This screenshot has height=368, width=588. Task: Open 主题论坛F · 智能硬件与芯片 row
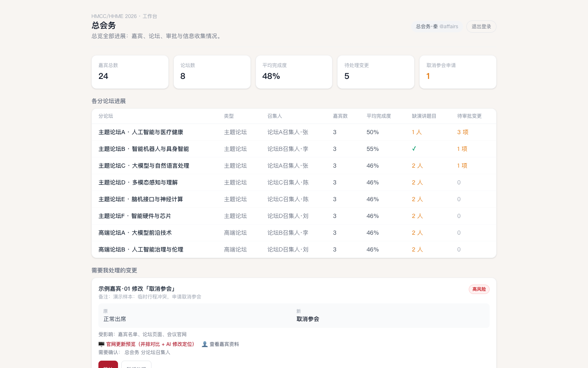tap(294, 216)
